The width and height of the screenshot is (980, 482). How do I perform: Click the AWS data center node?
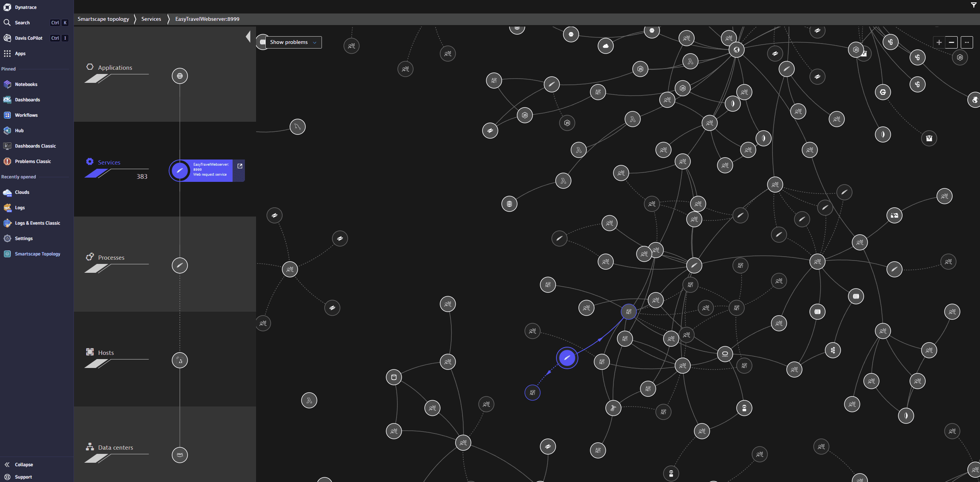[x=180, y=455]
